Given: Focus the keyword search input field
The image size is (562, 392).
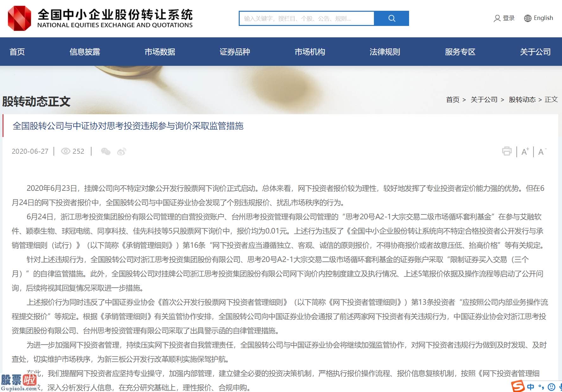Looking at the screenshot, I should [x=306, y=18].
